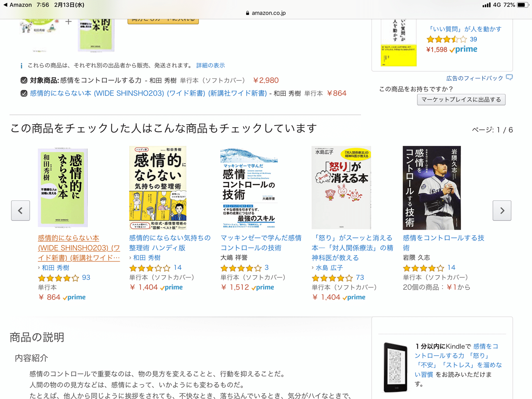Open author link 水島 広子
532x399 pixels.
point(329,268)
